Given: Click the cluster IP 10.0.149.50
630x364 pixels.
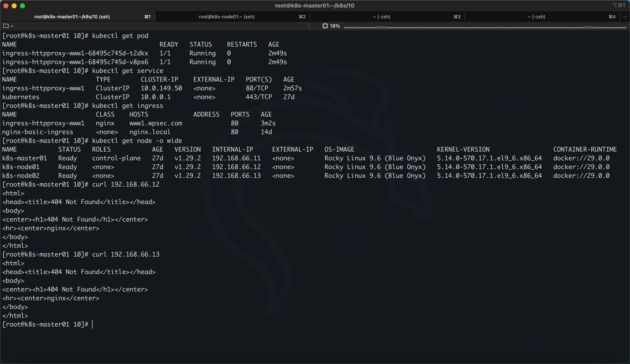Looking at the screenshot, I should 161,88.
